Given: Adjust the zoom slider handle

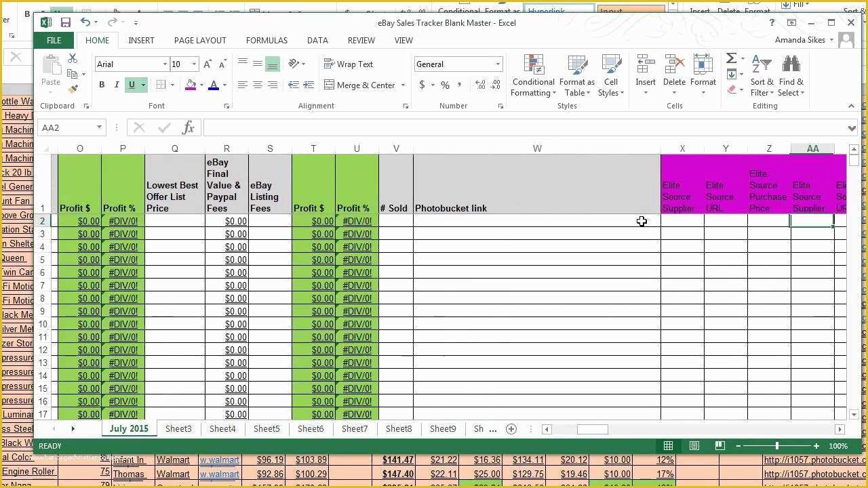Looking at the screenshot, I should click(x=777, y=446).
